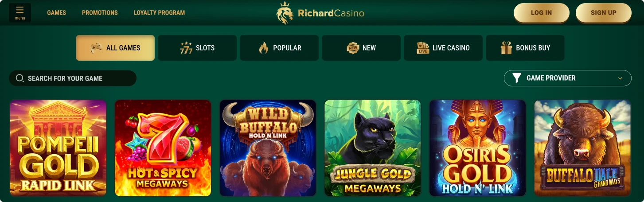Focus the Search For Your Game field
Screen dimensions: 644x202
coord(73,78)
